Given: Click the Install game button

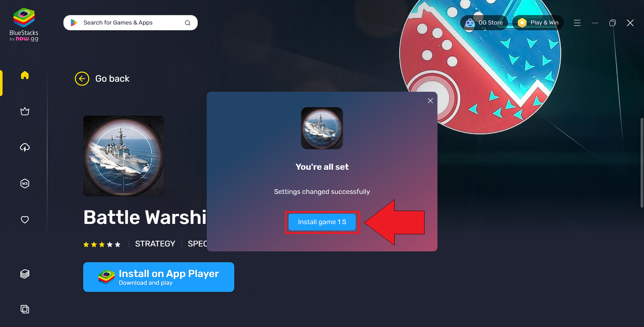Looking at the screenshot, I should (x=322, y=222).
